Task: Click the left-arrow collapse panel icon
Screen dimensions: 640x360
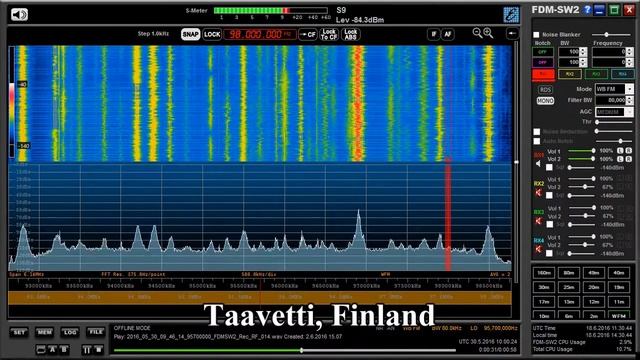Action: [x=512, y=33]
